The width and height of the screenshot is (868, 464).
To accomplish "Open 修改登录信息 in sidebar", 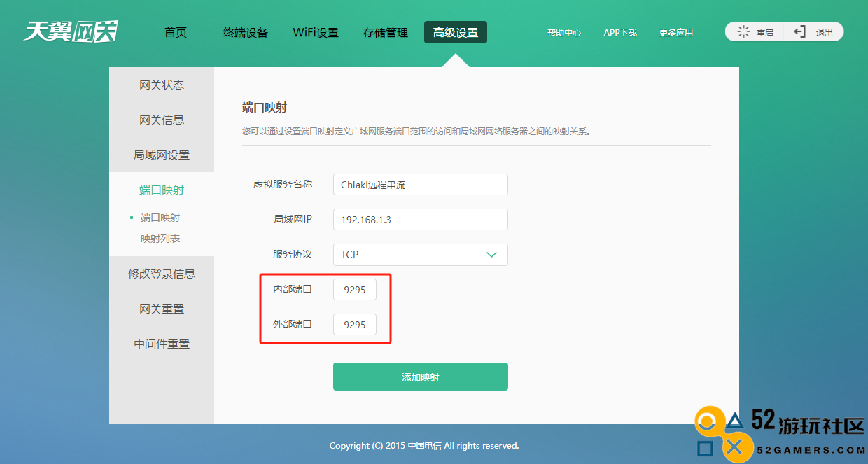I will (162, 274).
